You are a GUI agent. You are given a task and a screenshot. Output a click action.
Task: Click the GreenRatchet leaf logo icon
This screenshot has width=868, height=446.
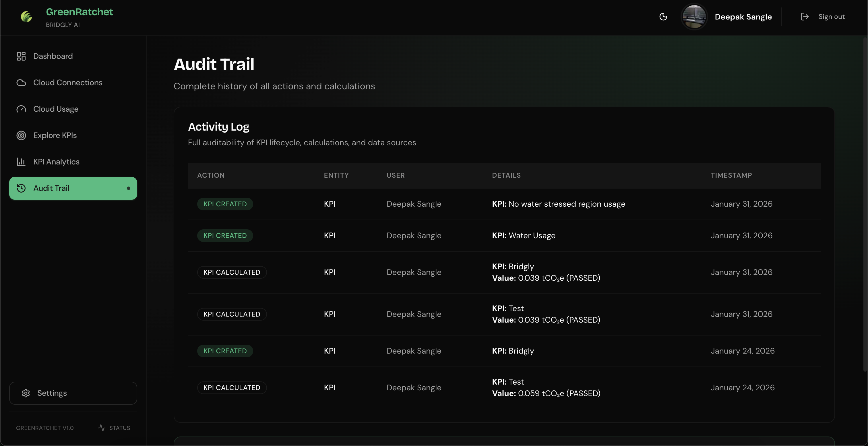(26, 17)
